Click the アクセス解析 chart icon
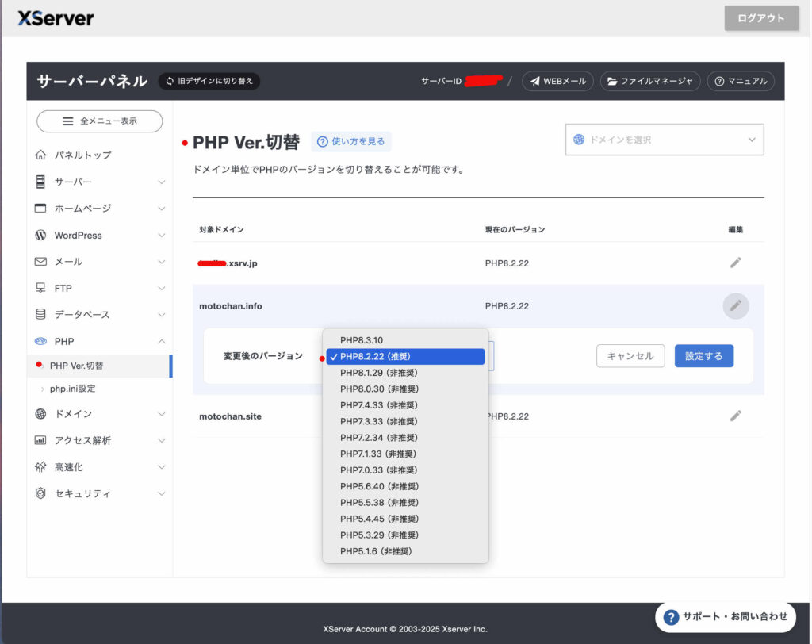Image resolution: width=812 pixels, height=644 pixels. point(40,440)
